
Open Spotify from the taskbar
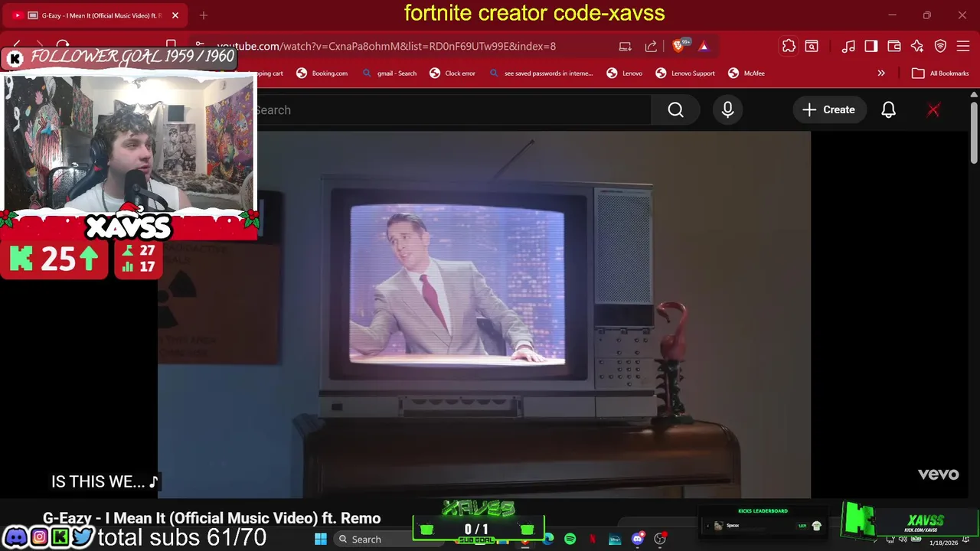click(570, 540)
